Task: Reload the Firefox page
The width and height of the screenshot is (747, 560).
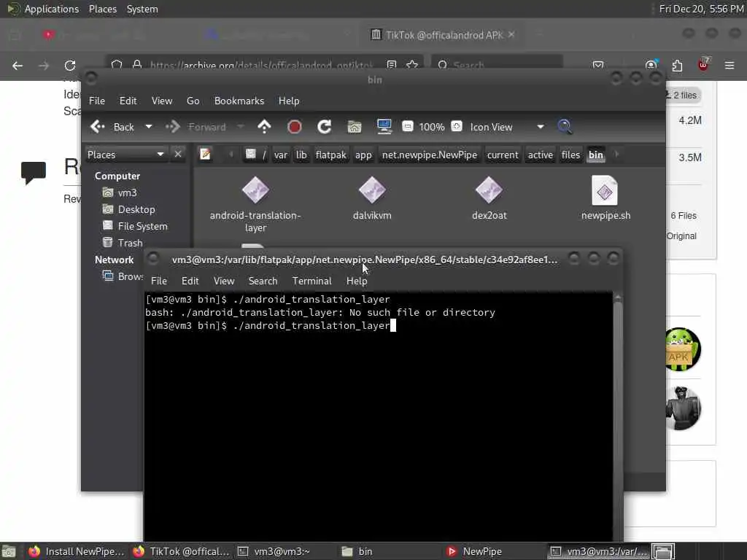Action: 70,65
